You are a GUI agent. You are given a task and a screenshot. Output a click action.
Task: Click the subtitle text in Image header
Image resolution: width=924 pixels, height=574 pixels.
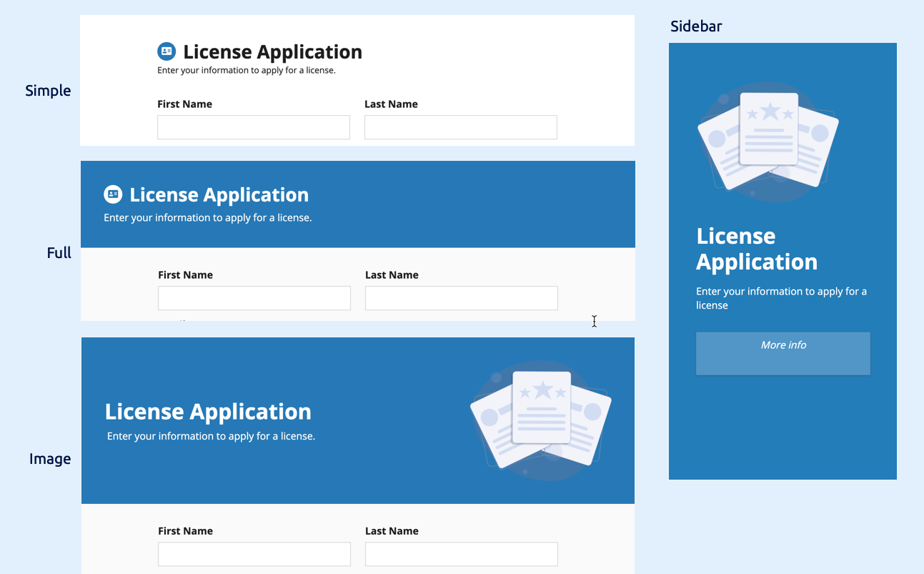[211, 436]
